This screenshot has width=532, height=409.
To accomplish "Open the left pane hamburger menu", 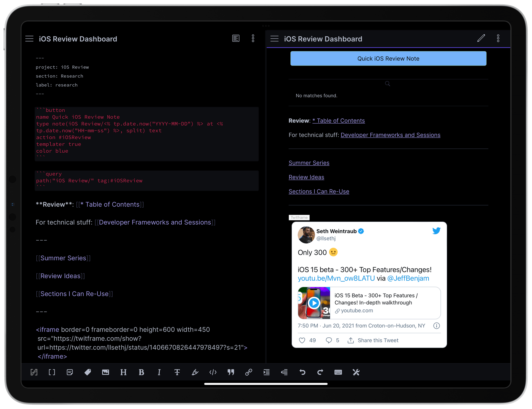I will (29, 39).
